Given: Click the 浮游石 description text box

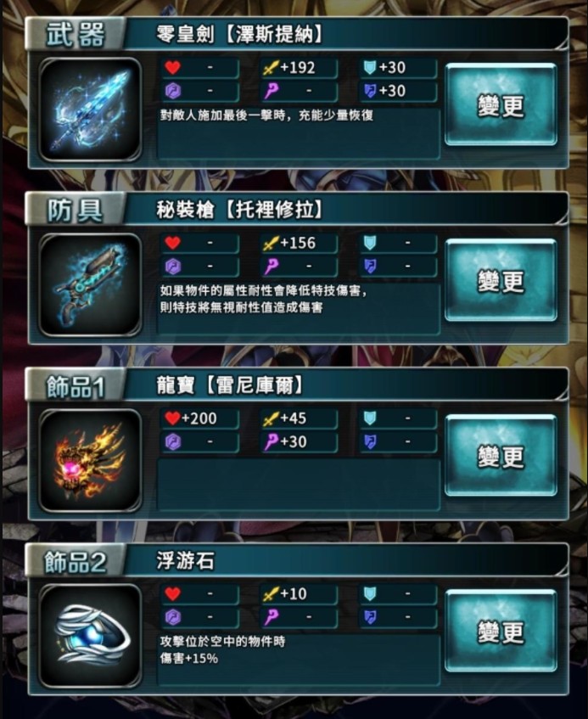Looking at the screenshot, I should point(299,660).
